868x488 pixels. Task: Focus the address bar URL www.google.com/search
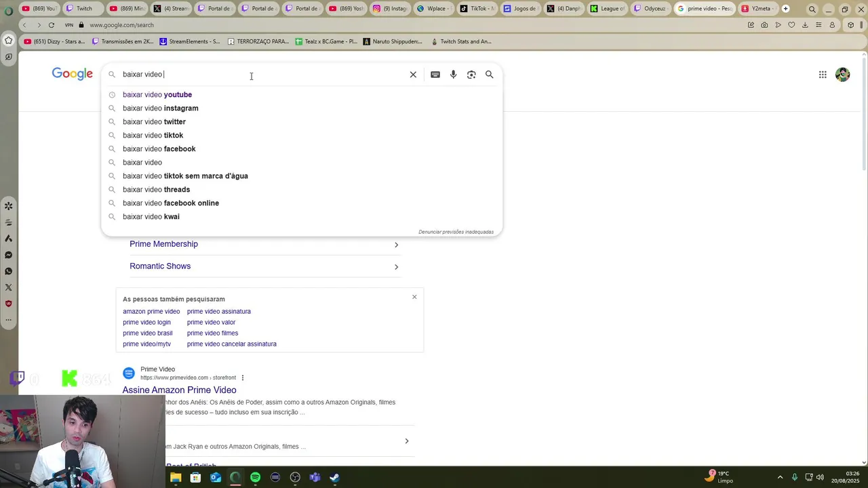click(121, 25)
